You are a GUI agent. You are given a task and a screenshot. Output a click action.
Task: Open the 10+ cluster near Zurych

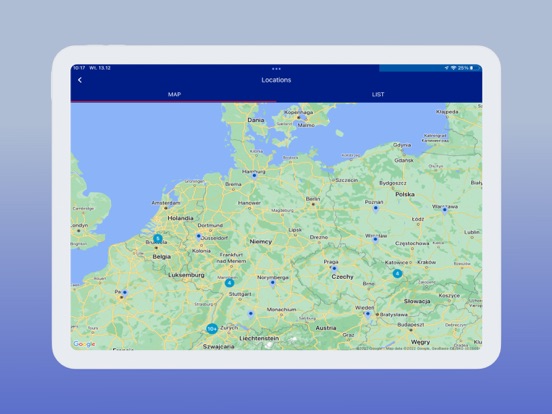(x=212, y=329)
